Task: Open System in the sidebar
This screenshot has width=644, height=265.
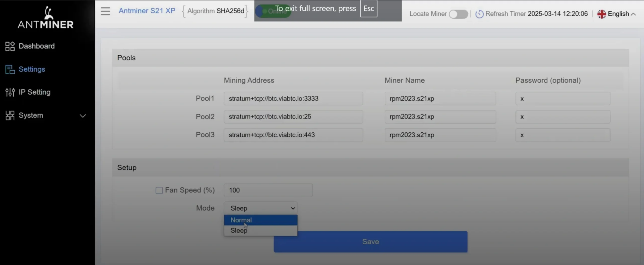Action: pos(31,115)
